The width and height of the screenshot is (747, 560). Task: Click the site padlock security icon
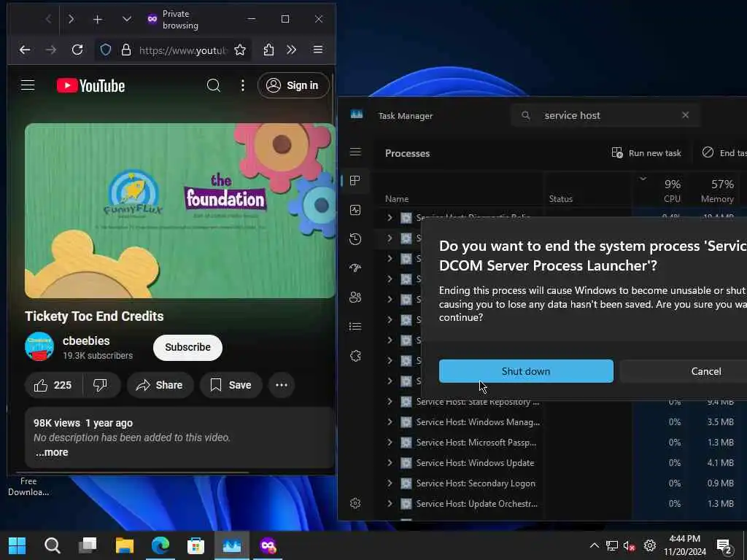tap(125, 50)
